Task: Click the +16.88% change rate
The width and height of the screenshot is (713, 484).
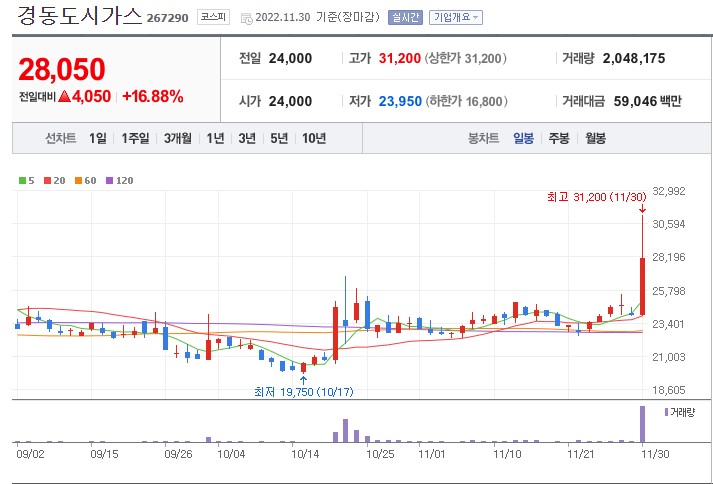Action: [x=153, y=96]
